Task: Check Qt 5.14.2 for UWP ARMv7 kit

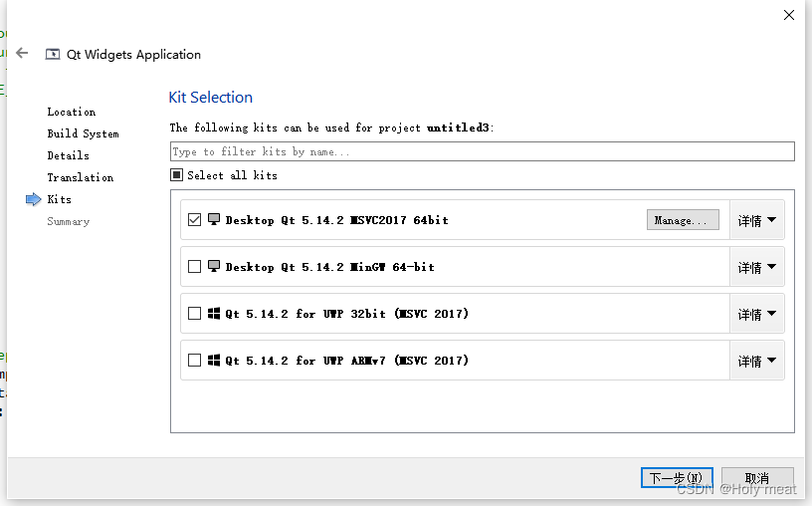Action: point(194,360)
